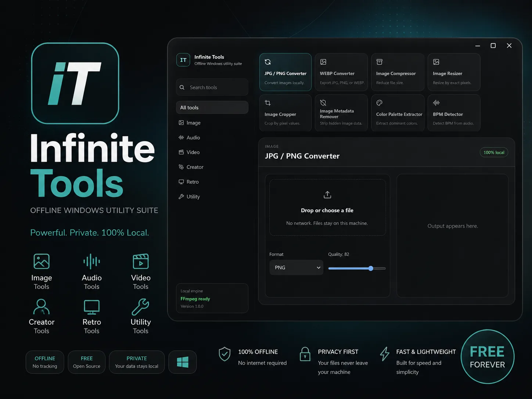This screenshot has height=399, width=532.
Task: Click the FREE FOREVER circle badge
Action: coord(488,357)
